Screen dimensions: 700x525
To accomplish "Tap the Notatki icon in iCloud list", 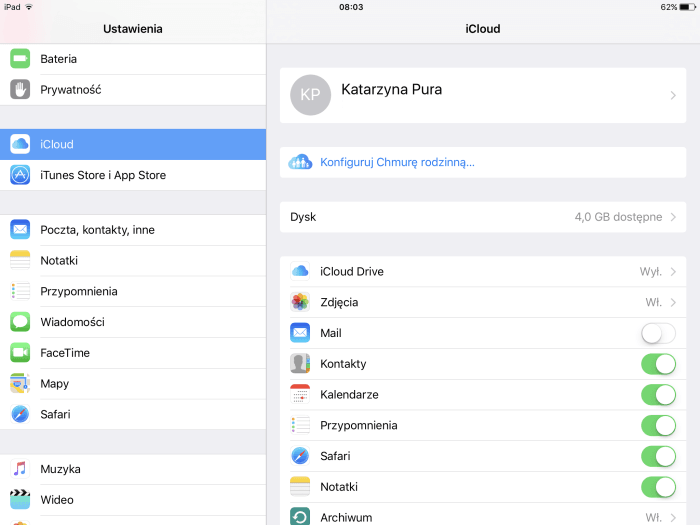I will pos(300,487).
